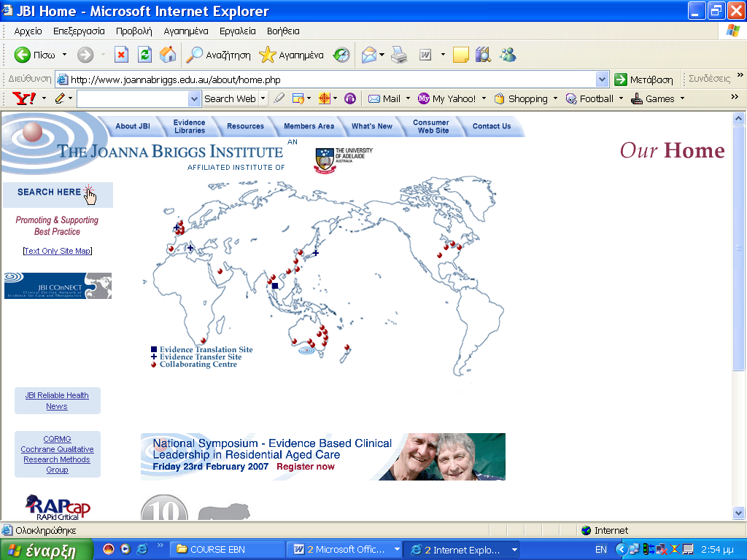This screenshot has width=747, height=560.
Task: Open Yahoo Shopping toolbar button
Action: pos(521,98)
